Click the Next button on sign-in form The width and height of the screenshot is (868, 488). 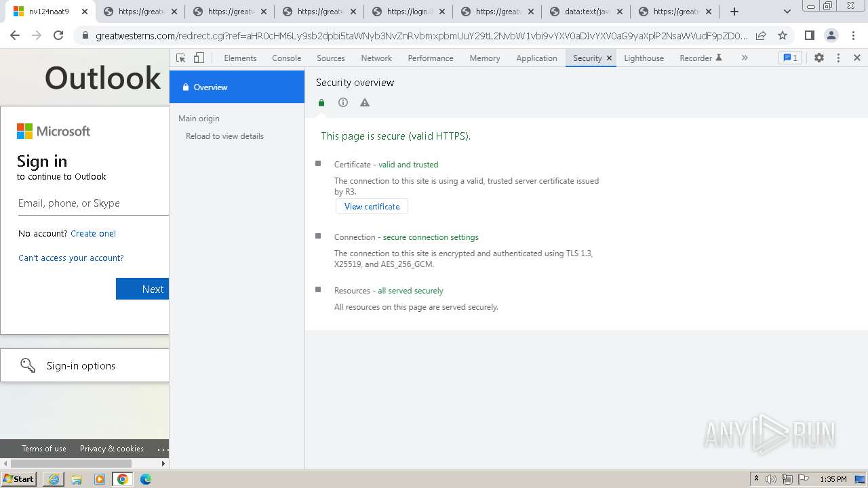142,289
